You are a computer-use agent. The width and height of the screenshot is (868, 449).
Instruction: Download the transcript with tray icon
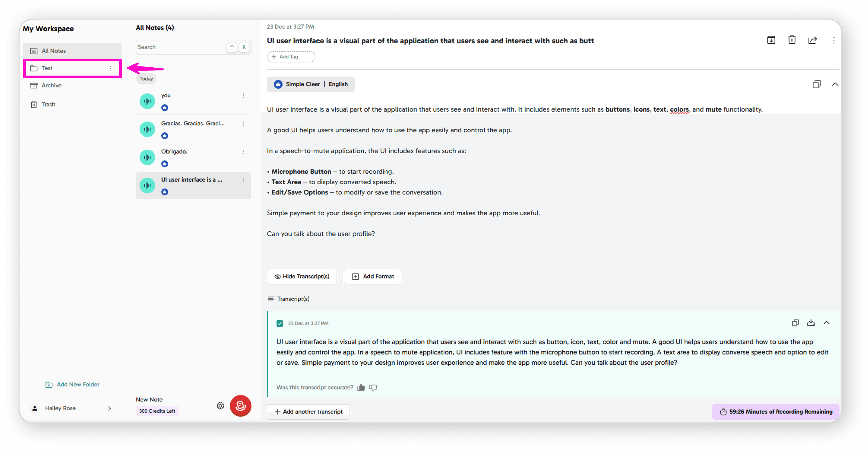[811, 323]
